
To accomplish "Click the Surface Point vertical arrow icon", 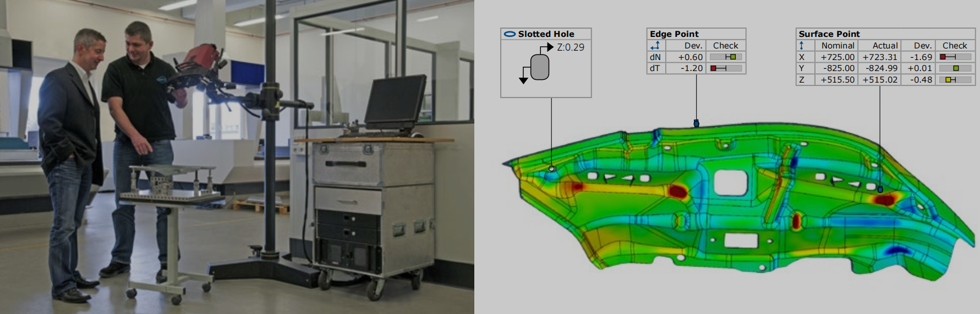I will (x=802, y=46).
